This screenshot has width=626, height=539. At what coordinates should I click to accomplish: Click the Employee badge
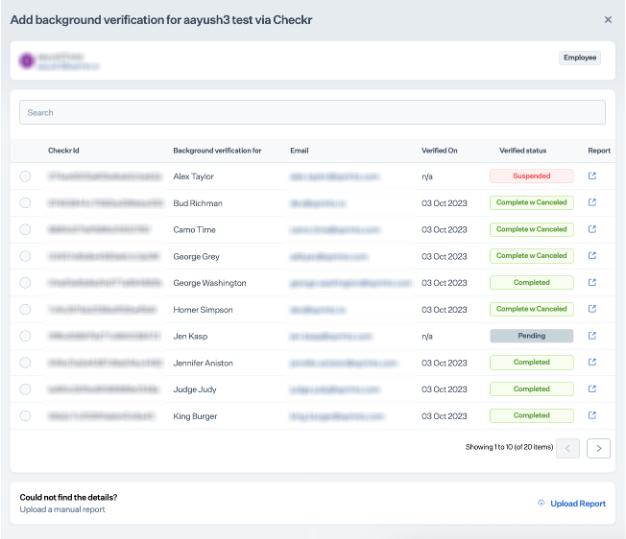(580, 57)
